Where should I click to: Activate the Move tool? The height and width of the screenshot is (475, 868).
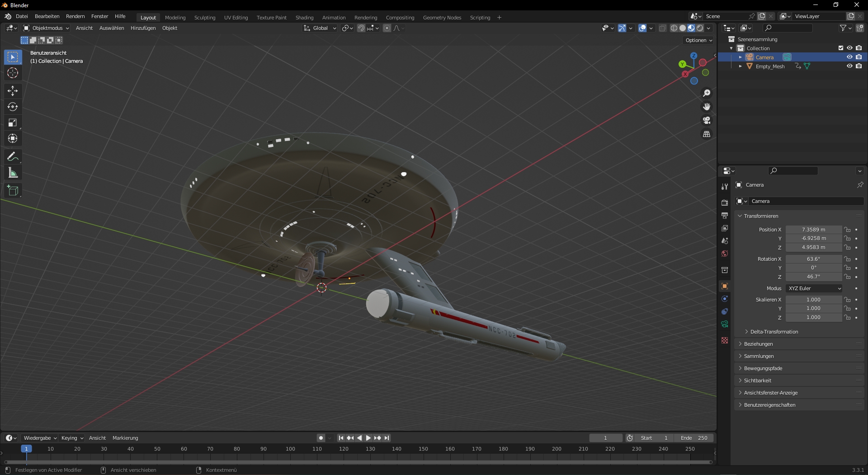(x=13, y=91)
